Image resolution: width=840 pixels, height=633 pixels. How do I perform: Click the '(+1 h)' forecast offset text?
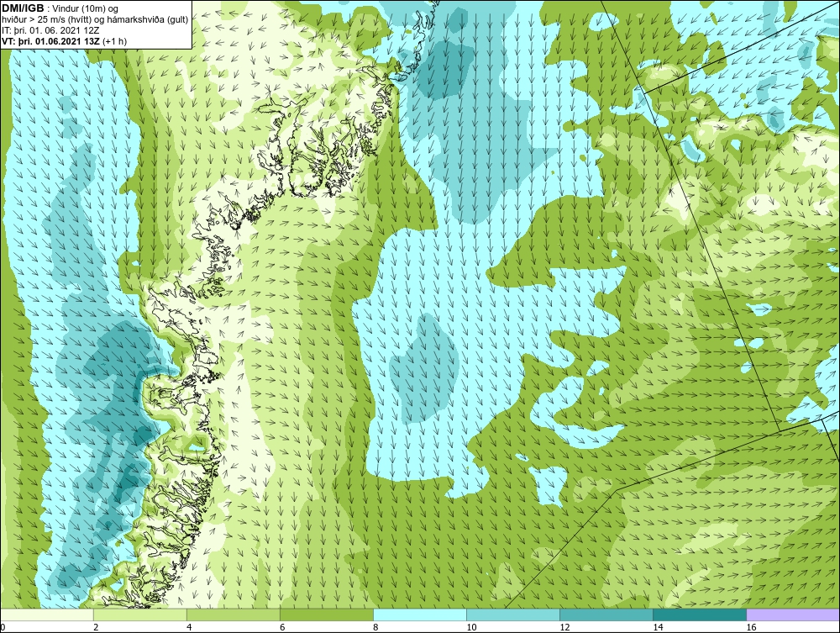click(113, 41)
